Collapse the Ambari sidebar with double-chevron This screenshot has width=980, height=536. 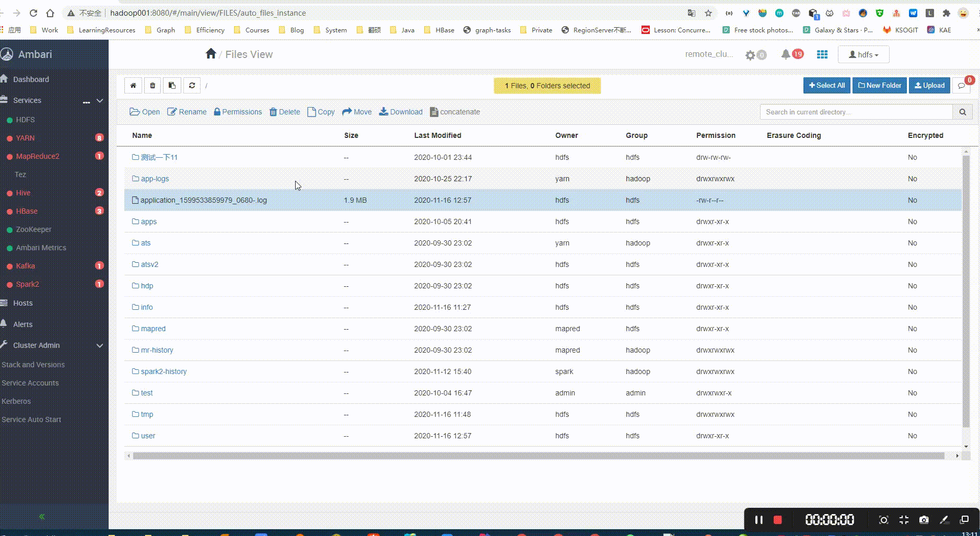click(x=42, y=517)
